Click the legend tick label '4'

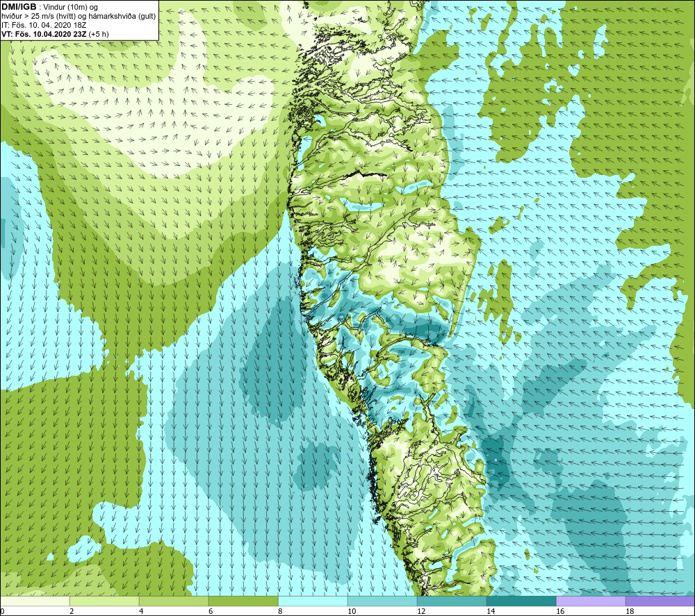[141, 612]
